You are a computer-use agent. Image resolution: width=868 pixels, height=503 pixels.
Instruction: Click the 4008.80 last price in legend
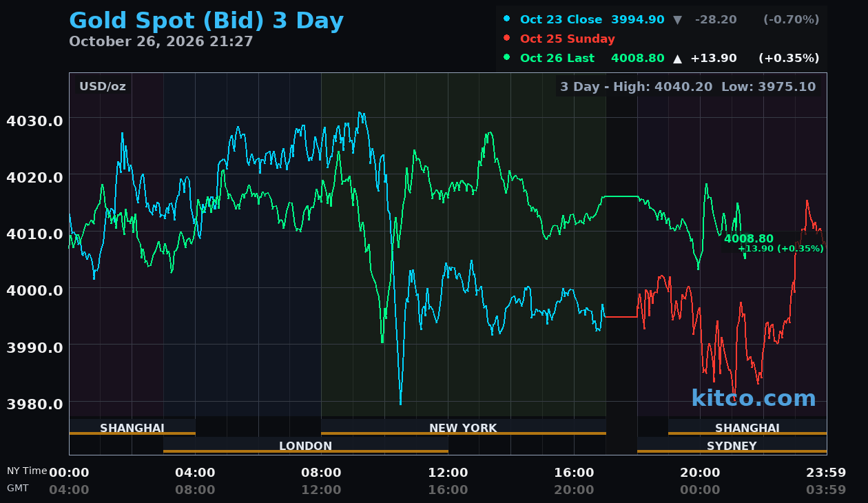click(x=637, y=58)
